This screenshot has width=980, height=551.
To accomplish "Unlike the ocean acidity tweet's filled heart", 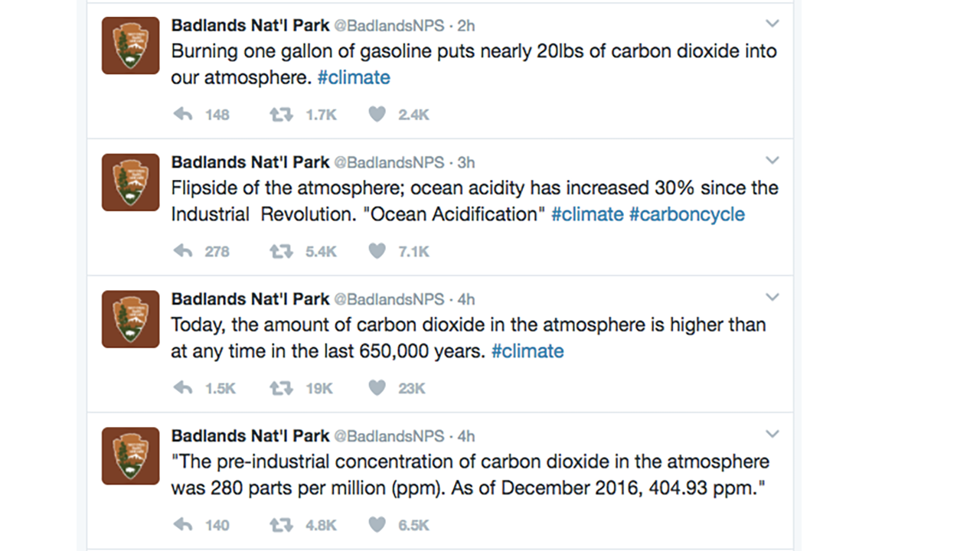I will tap(377, 251).
